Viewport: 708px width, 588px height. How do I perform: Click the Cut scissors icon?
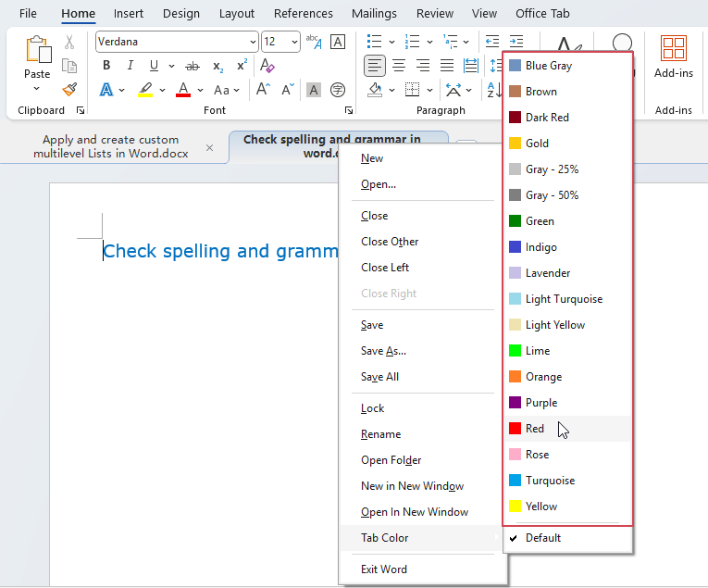tap(69, 42)
